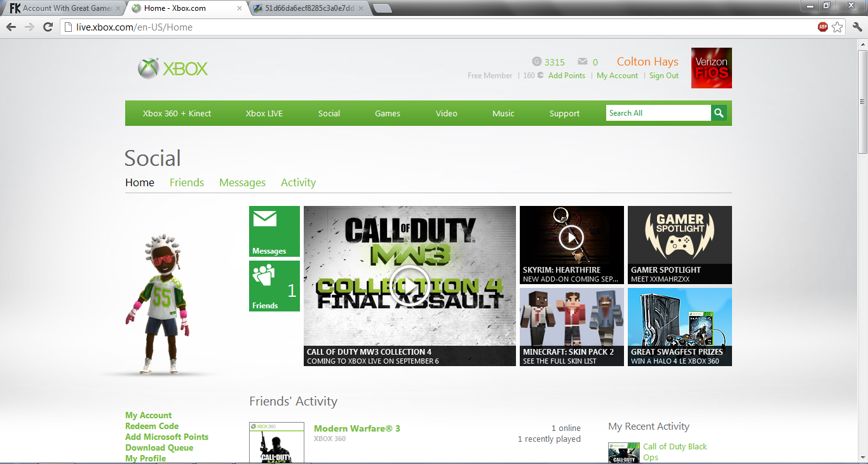The height and width of the screenshot is (464, 868).
Task: Click the 'Friends' Activity' heading
Action: pyautogui.click(x=293, y=402)
